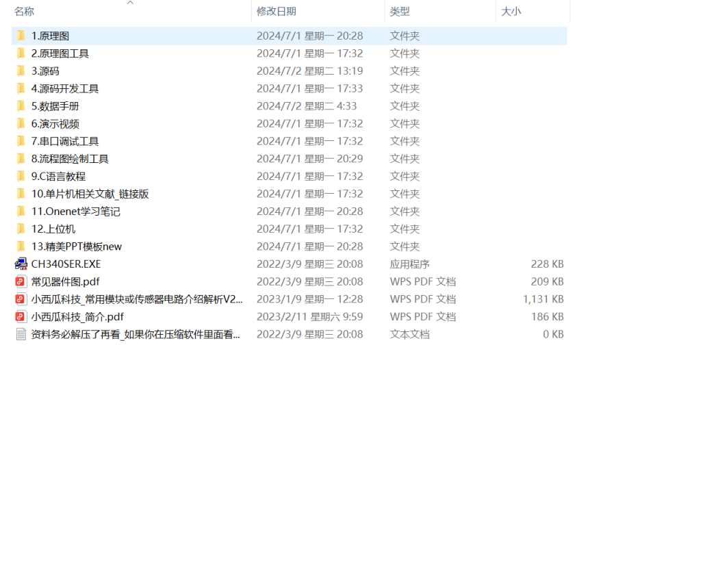701x588 pixels.
Task: Select the 11.Onenet学习笔记 folder
Action: pyautogui.click(x=75, y=212)
